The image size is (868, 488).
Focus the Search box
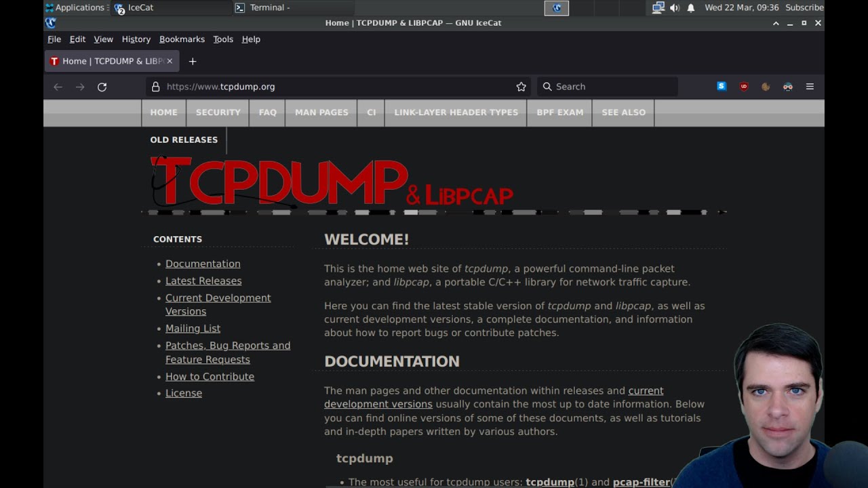pyautogui.click(x=607, y=87)
